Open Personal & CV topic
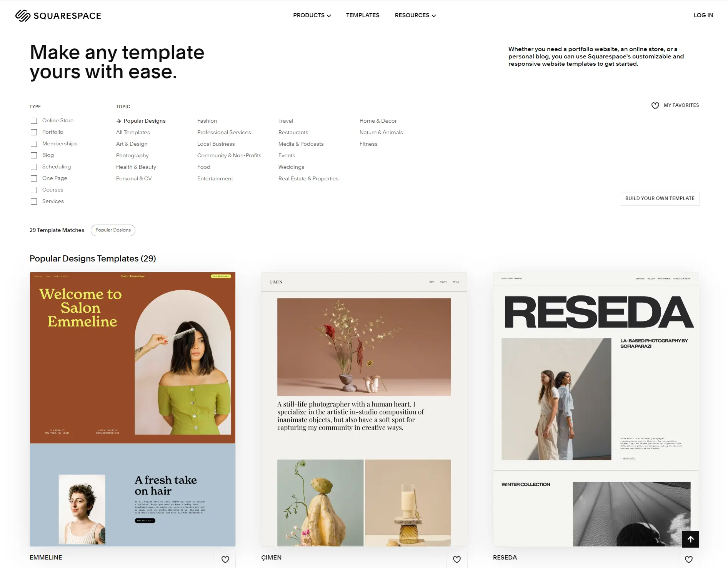The height and width of the screenshot is (568, 728). (134, 178)
